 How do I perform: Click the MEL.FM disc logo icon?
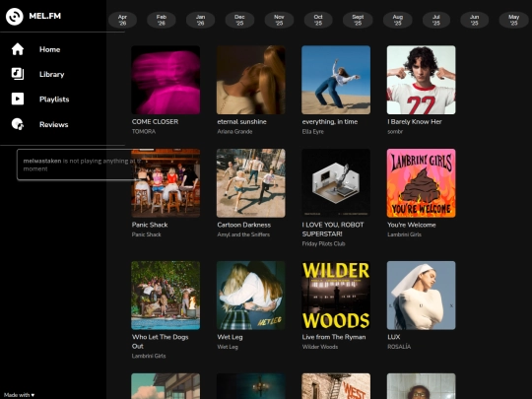point(15,17)
